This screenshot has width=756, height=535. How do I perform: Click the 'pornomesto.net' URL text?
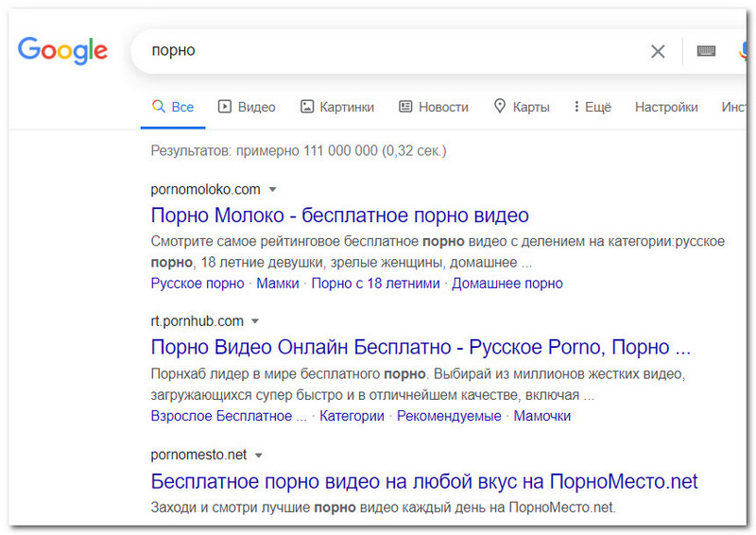[x=198, y=455]
